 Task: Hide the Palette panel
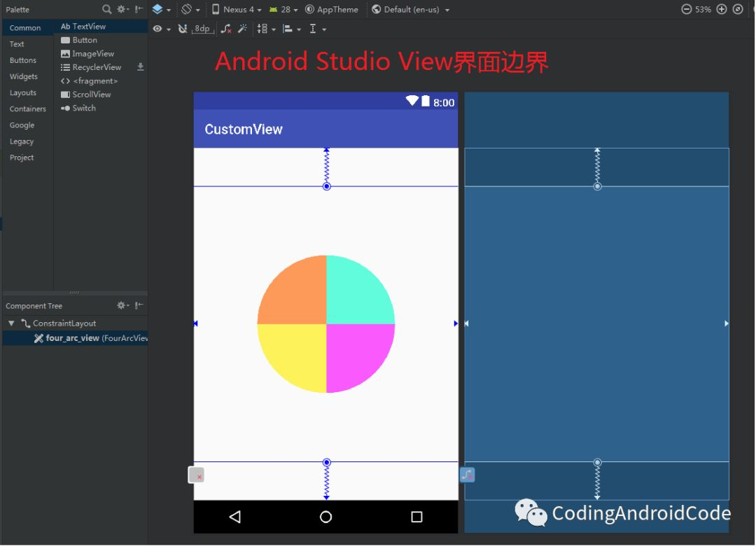[139, 9]
